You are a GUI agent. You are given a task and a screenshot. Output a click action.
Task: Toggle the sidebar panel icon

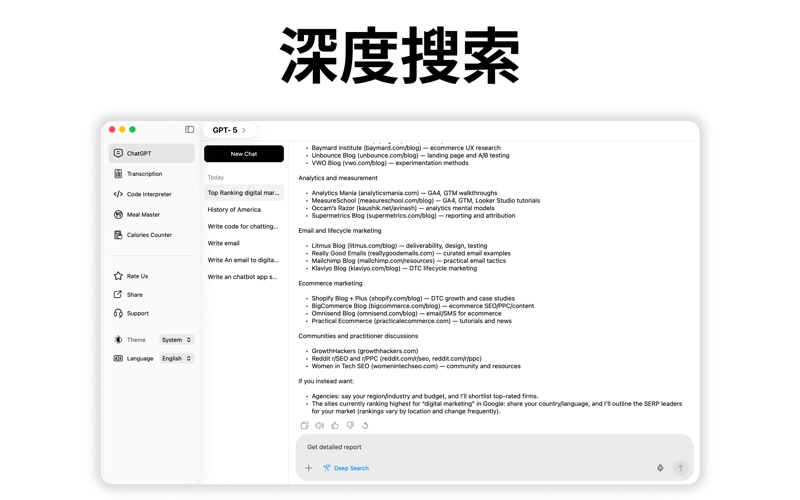click(x=189, y=130)
